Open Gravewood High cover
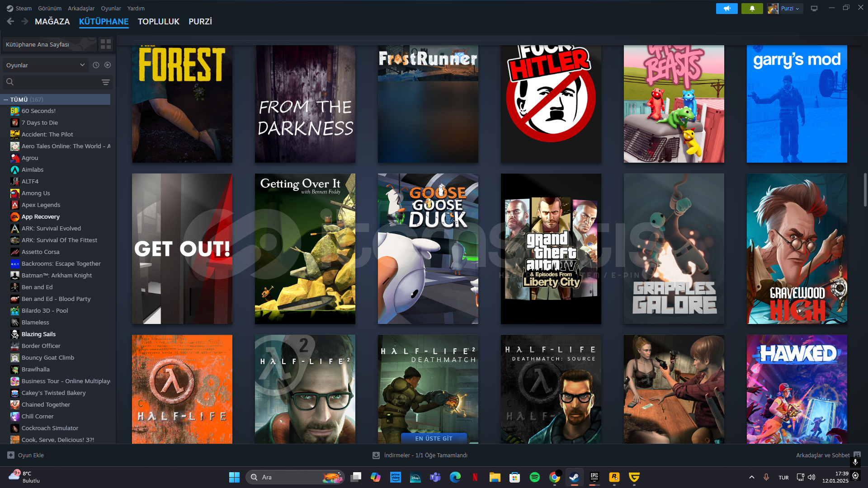The image size is (868, 488). [797, 249]
